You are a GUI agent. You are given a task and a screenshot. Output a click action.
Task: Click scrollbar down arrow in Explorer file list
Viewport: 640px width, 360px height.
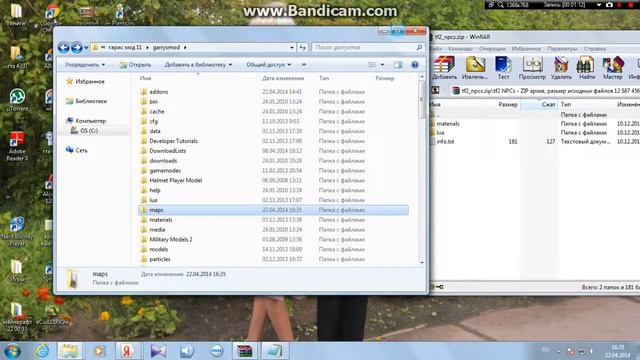[422, 263]
